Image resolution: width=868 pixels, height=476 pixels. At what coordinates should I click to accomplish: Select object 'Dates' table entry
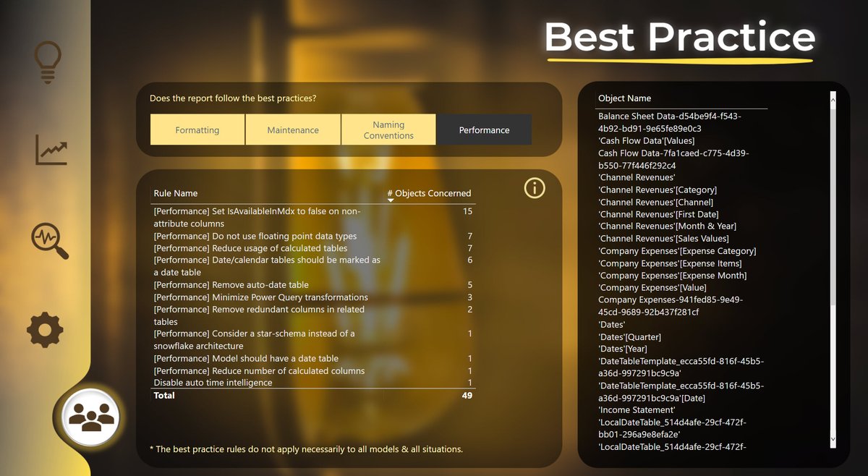point(611,325)
